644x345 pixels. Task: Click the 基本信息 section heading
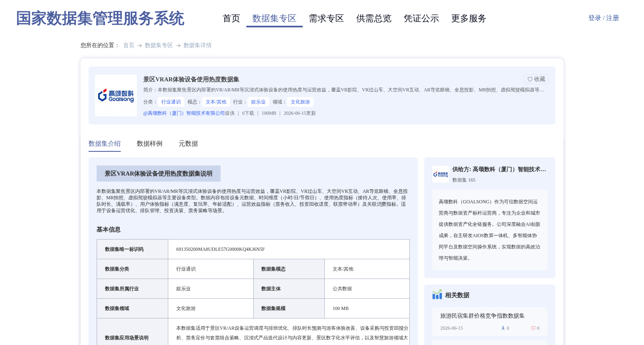pos(109,229)
